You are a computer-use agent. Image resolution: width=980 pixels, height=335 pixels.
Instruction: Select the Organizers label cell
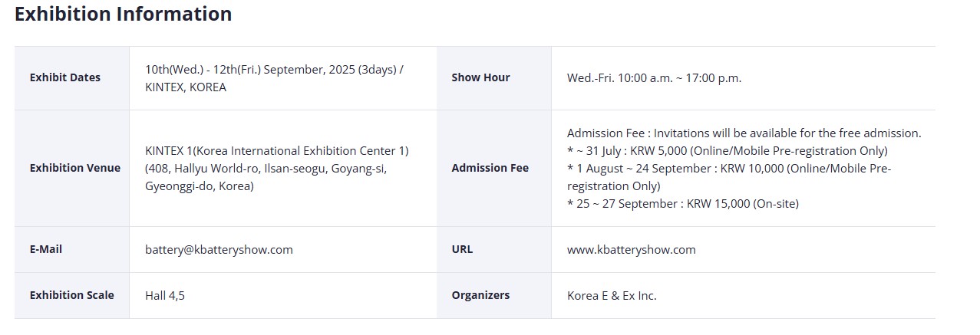coord(494,295)
